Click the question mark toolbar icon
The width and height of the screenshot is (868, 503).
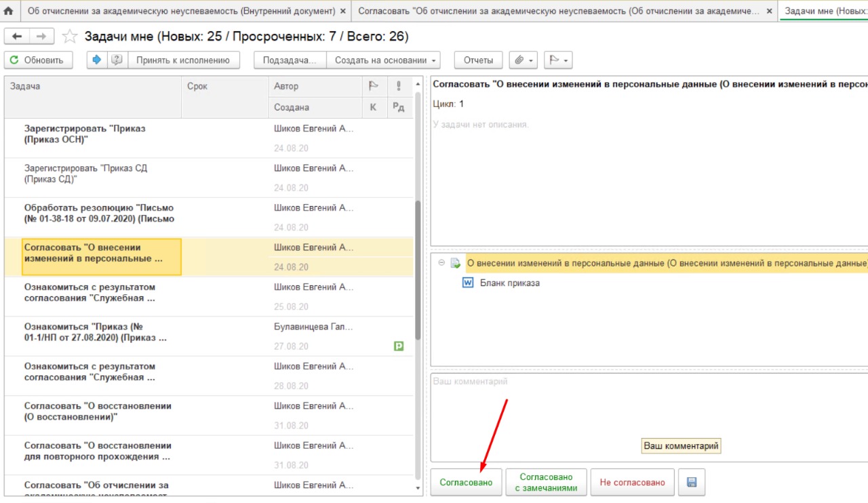pyautogui.click(x=117, y=60)
